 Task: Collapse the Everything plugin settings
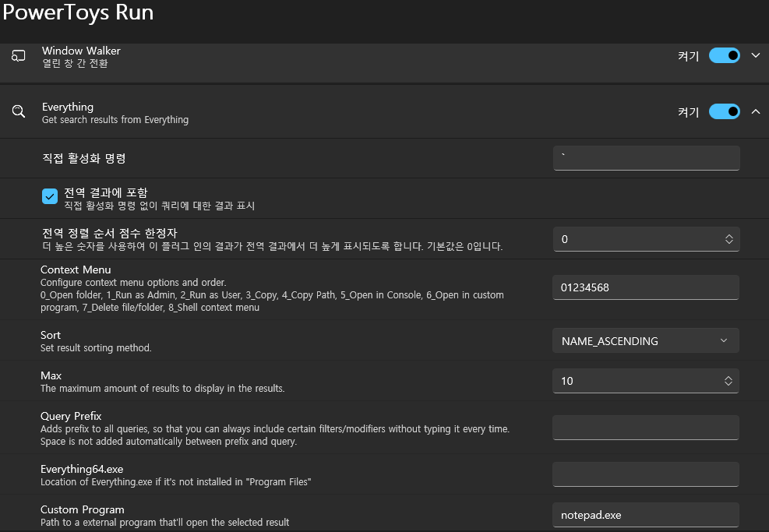(x=755, y=111)
